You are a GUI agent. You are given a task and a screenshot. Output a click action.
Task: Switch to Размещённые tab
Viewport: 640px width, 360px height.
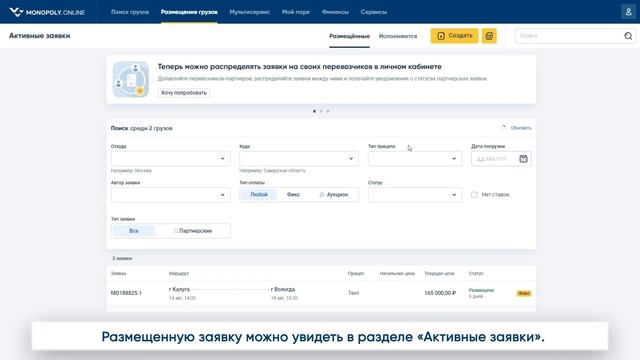coord(349,36)
